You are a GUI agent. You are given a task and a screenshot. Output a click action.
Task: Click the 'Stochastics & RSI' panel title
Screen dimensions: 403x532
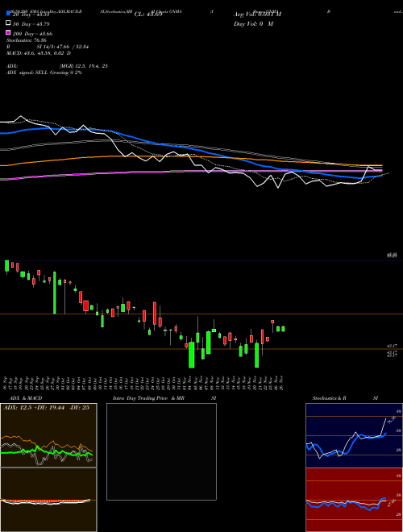click(x=345, y=398)
